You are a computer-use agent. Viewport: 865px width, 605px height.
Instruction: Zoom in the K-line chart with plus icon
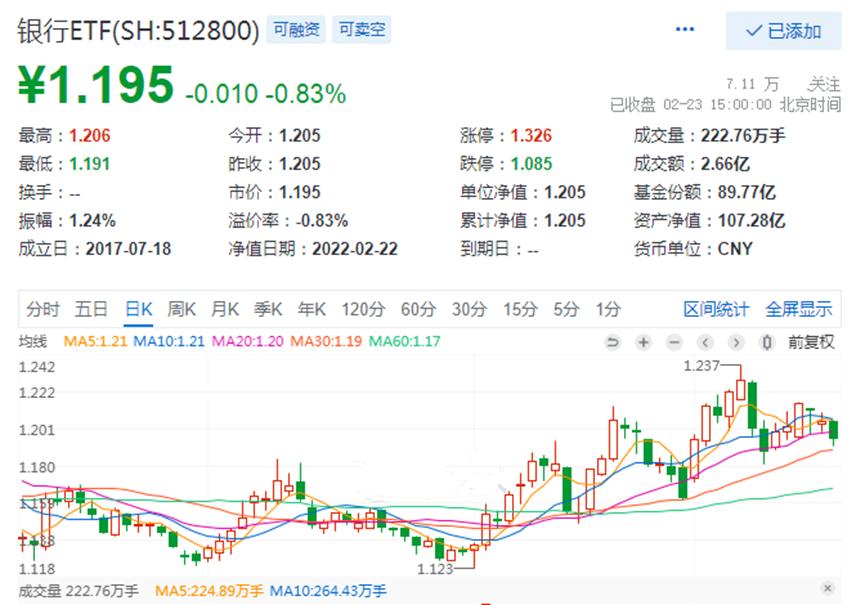coord(643,342)
